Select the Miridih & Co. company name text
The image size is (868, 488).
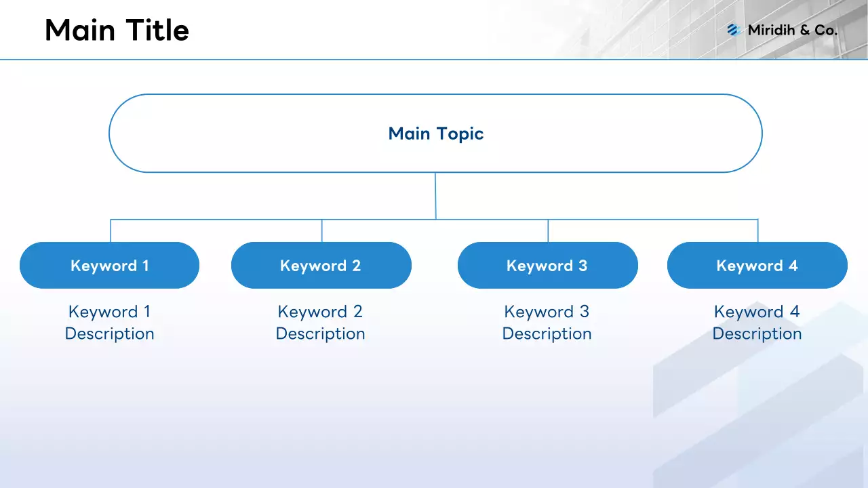click(792, 30)
